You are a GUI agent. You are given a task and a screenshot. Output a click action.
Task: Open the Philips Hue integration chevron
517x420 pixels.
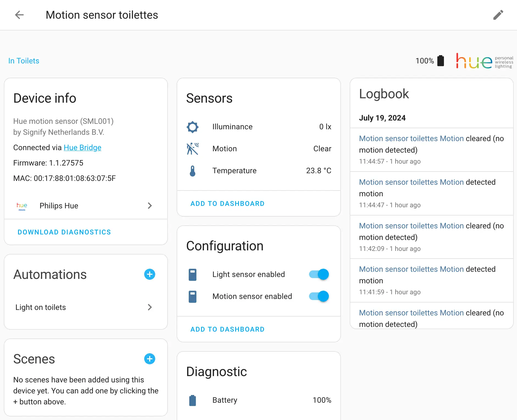[x=149, y=206]
